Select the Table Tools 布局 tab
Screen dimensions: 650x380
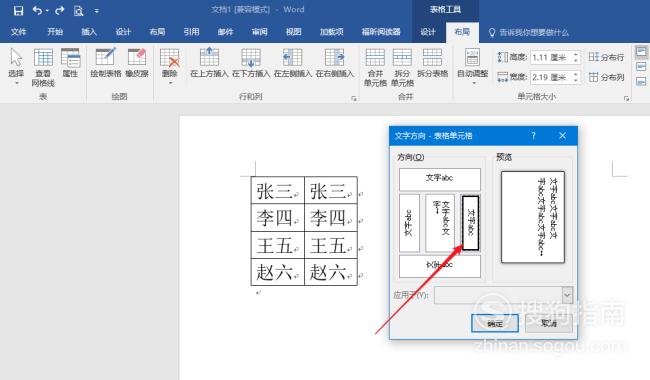tap(462, 32)
